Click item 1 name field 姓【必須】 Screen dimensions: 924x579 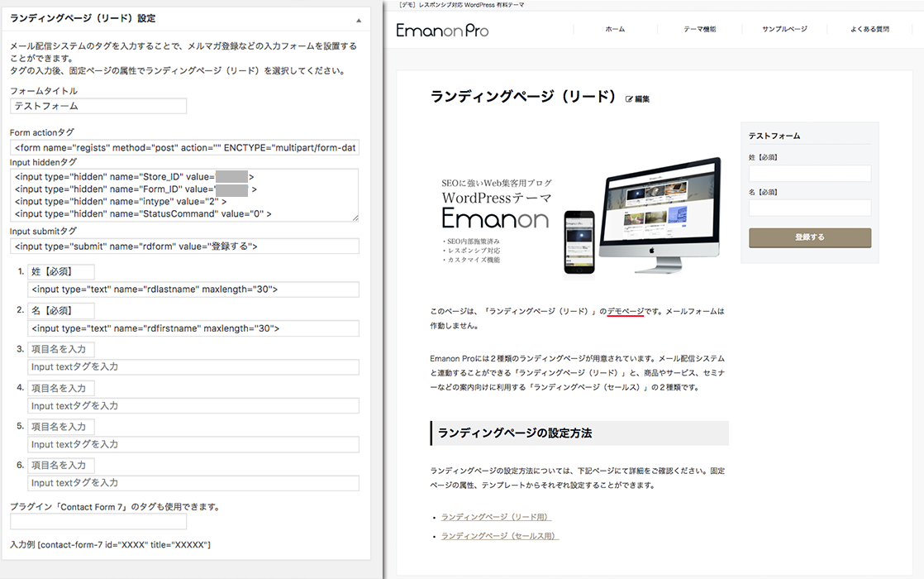tap(61, 272)
